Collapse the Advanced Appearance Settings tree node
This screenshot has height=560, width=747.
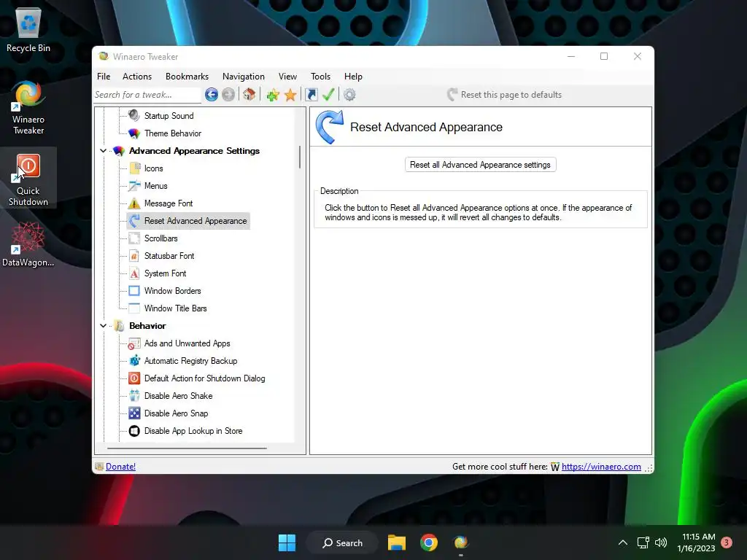coord(104,151)
